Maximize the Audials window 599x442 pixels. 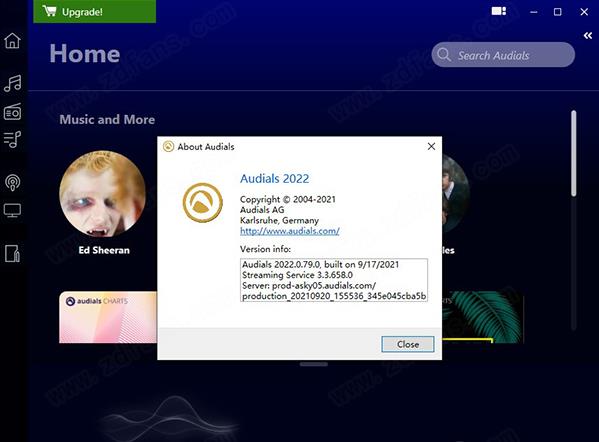558,12
